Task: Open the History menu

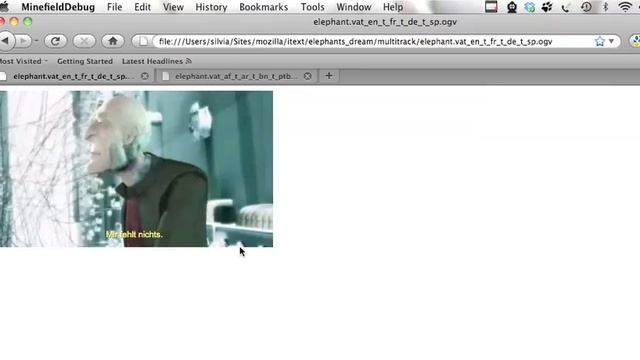Action: (x=211, y=7)
